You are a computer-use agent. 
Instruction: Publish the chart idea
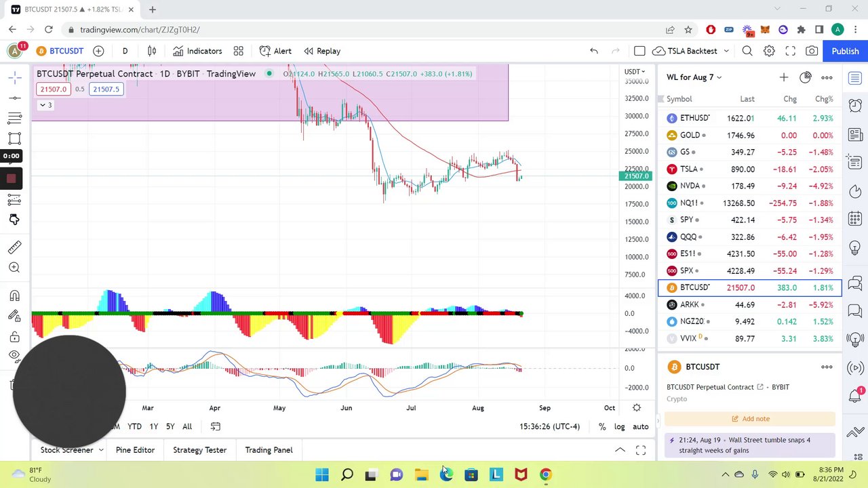(845, 51)
